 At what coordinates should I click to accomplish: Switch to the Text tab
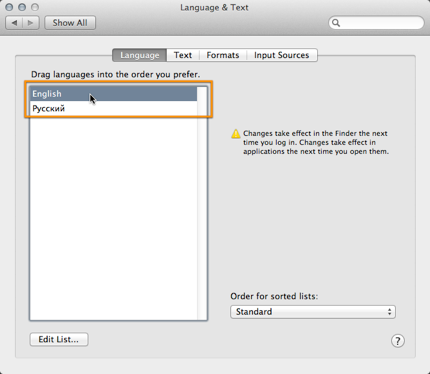[183, 55]
